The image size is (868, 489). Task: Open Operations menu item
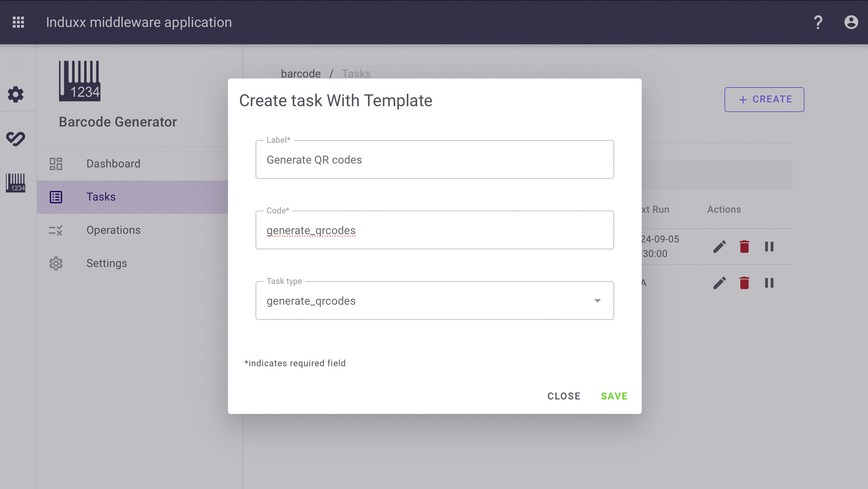click(x=113, y=230)
